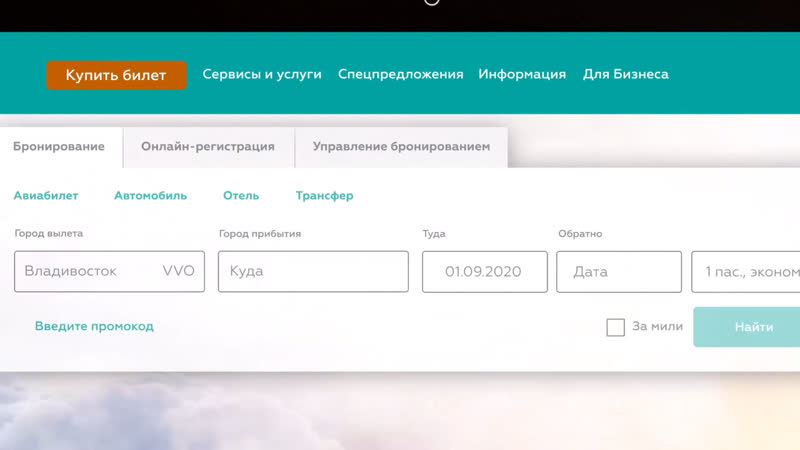Click the departure city field showing Владивосток
Viewport: 800px width, 450px height.
pos(109,271)
